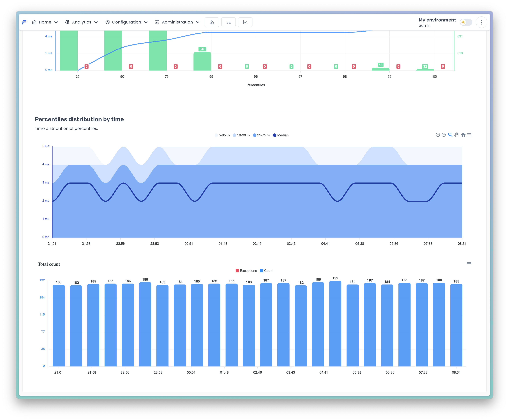
Task: Click the vertical three-dot options button
Action: click(481, 22)
